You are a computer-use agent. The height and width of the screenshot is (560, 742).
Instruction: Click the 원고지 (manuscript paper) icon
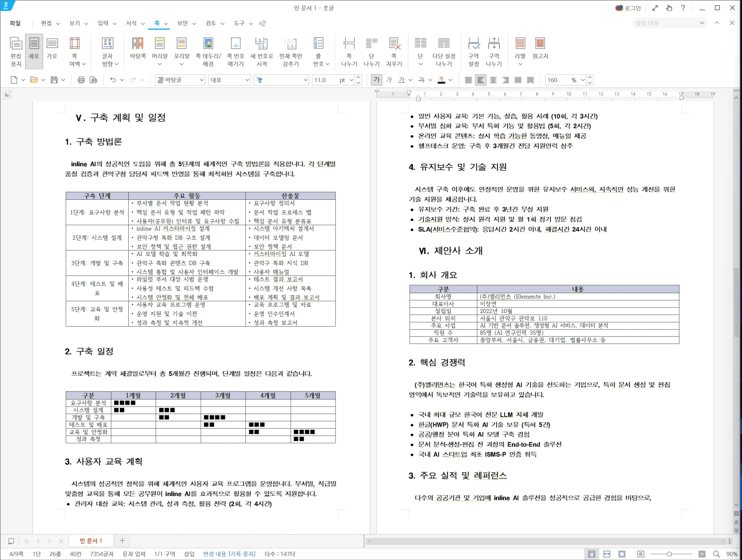[541, 48]
